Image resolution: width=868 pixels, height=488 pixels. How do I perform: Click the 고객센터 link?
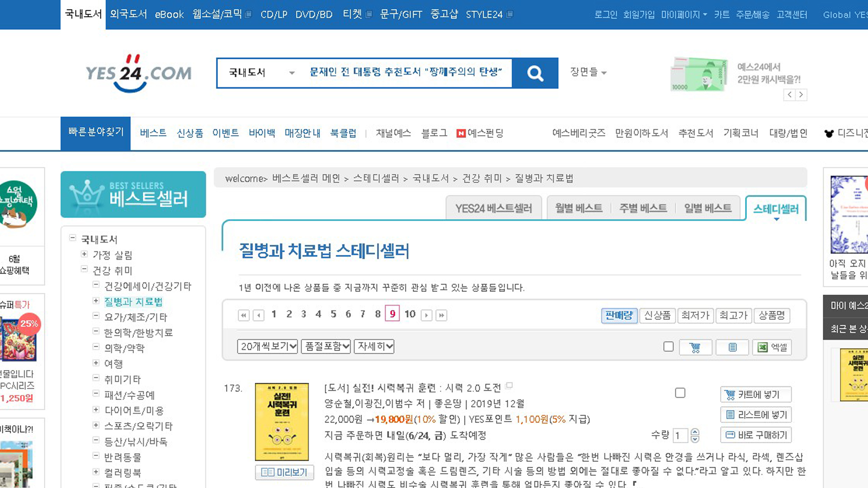(x=792, y=14)
